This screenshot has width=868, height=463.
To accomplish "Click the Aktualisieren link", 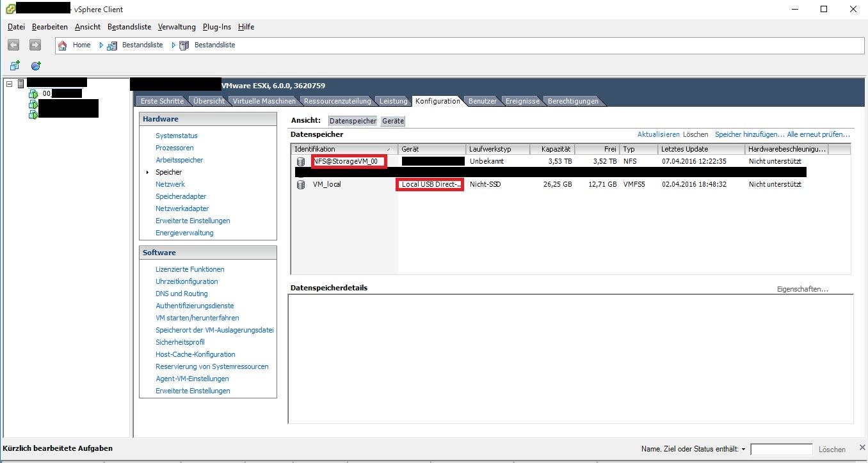I will 658,134.
